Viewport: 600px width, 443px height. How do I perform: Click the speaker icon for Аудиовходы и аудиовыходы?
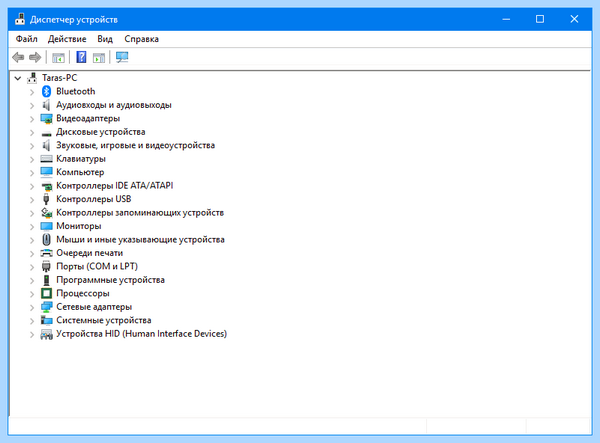point(46,105)
